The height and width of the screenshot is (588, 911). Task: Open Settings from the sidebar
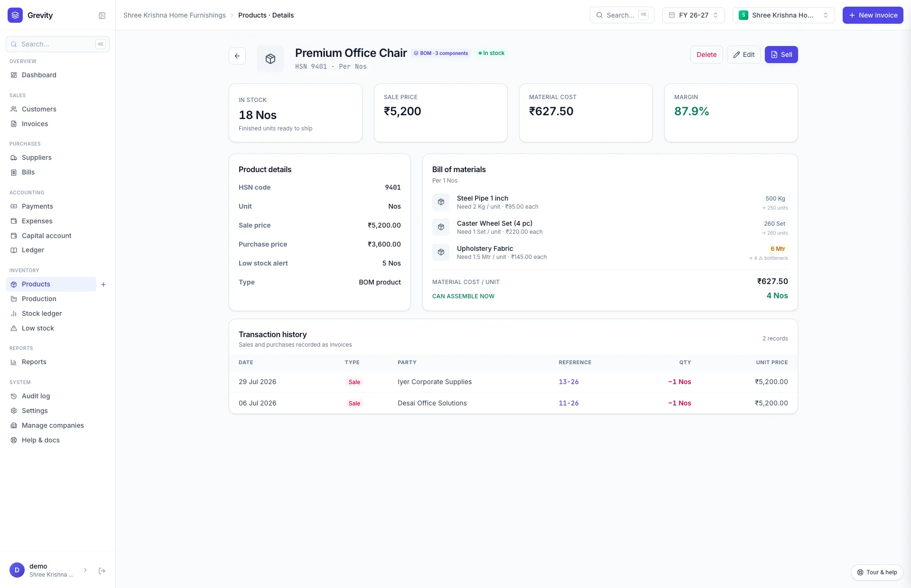tap(57, 411)
